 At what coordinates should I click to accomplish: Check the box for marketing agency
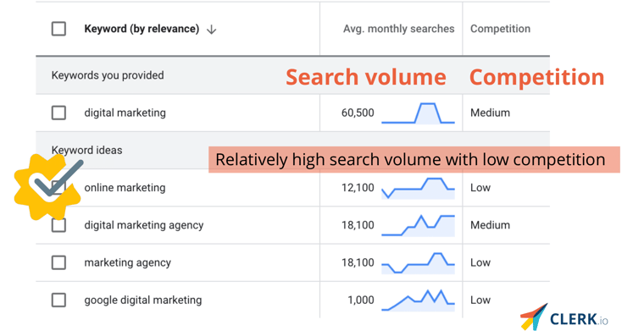58,262
